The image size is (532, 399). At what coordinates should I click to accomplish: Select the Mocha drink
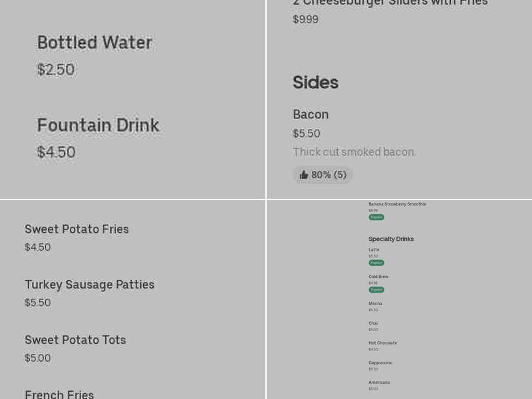coord(375,304)
